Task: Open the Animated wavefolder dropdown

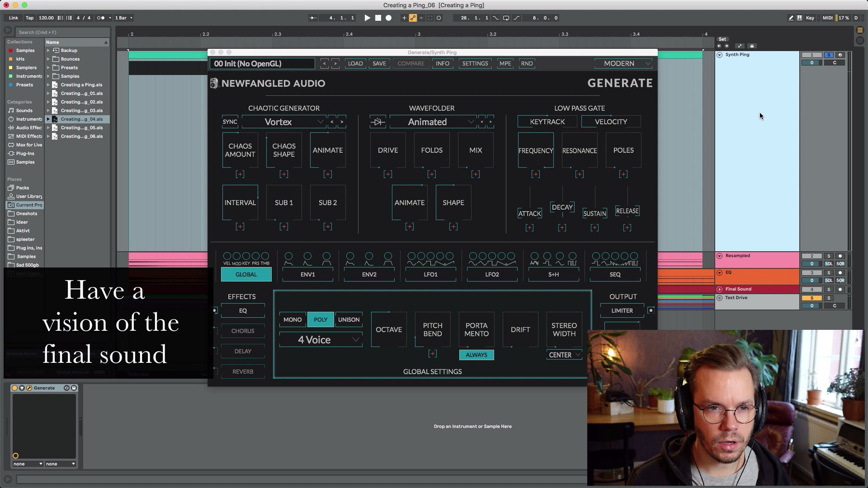Action: (x=433, y=122)
